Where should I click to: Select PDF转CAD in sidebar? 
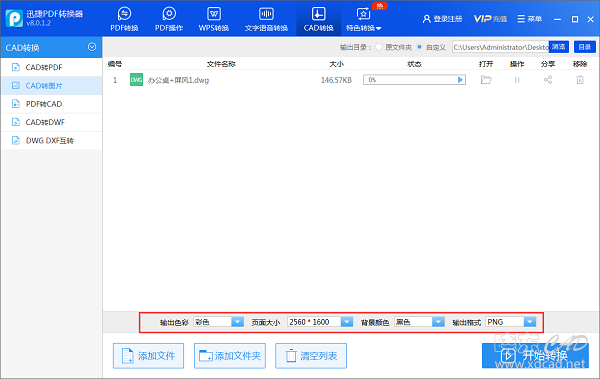click(x=51, y=104)
